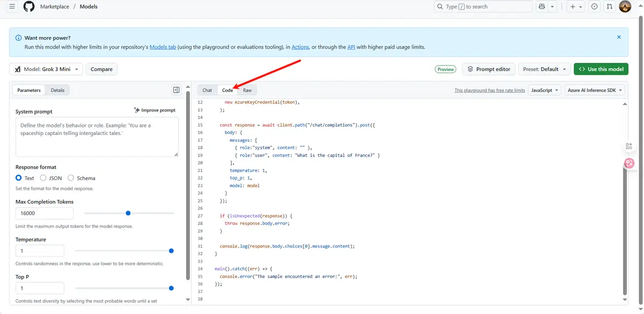Click the 'model: model' code line
The width and height of the screenshot is (644, 314).
coord(245,185)
